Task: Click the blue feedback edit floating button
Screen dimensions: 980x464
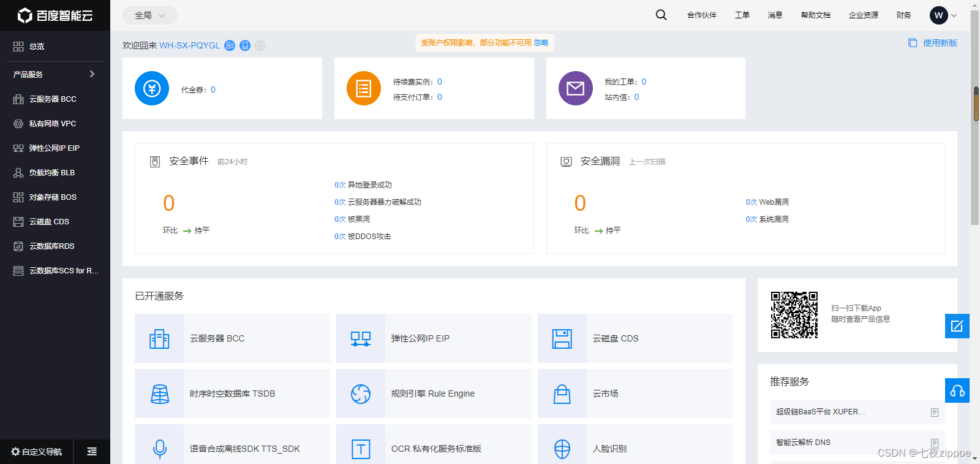Action: 957,326
